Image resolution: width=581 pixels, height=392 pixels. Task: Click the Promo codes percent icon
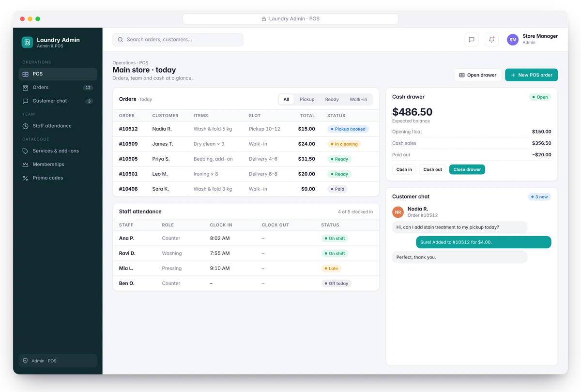point(26,178)
